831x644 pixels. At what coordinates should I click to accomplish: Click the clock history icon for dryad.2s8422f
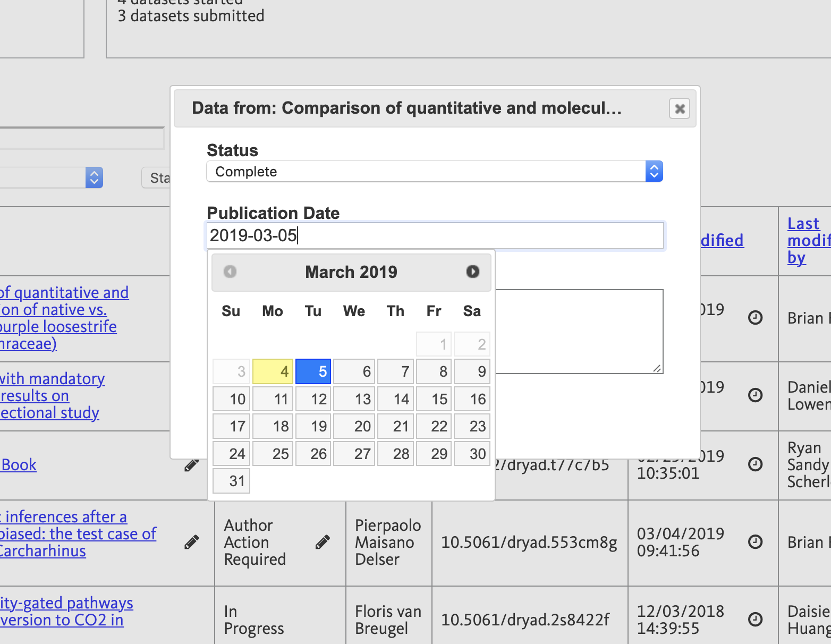point(756,619)
